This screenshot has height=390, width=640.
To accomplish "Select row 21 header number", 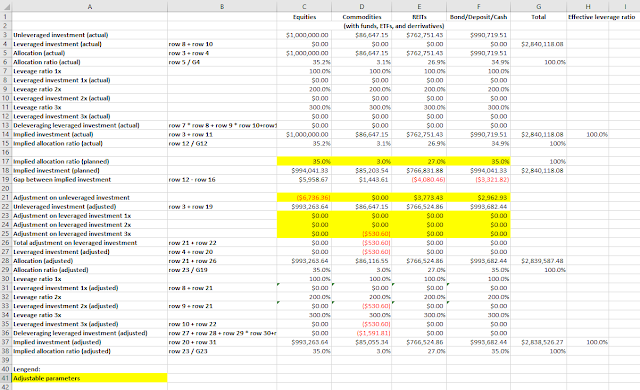I will coord(6,197).
